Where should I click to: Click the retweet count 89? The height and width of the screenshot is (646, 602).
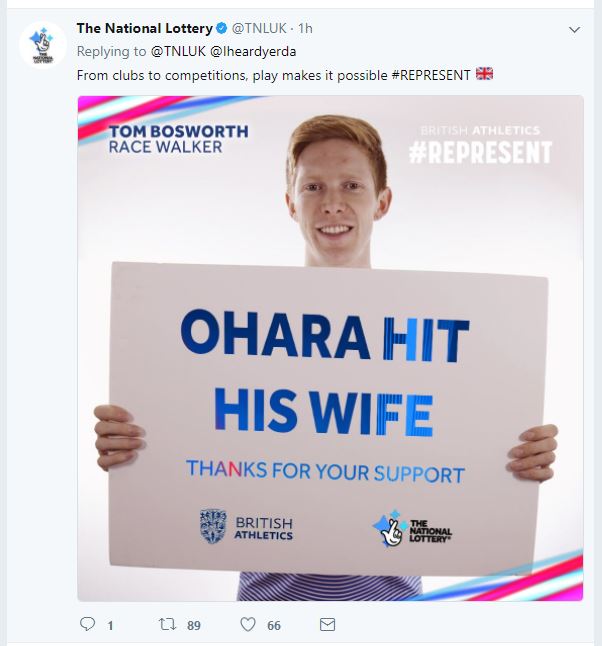194,625
